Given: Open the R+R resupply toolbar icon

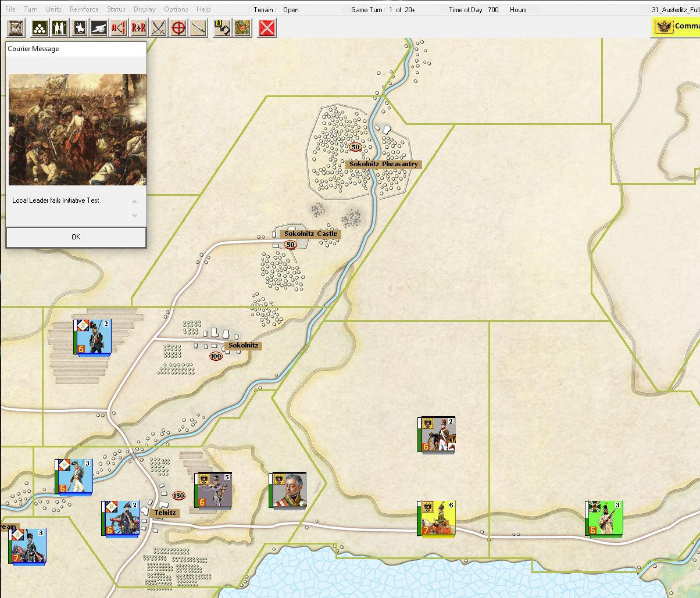Looking at the screenshot, I should tap(138, 27).
